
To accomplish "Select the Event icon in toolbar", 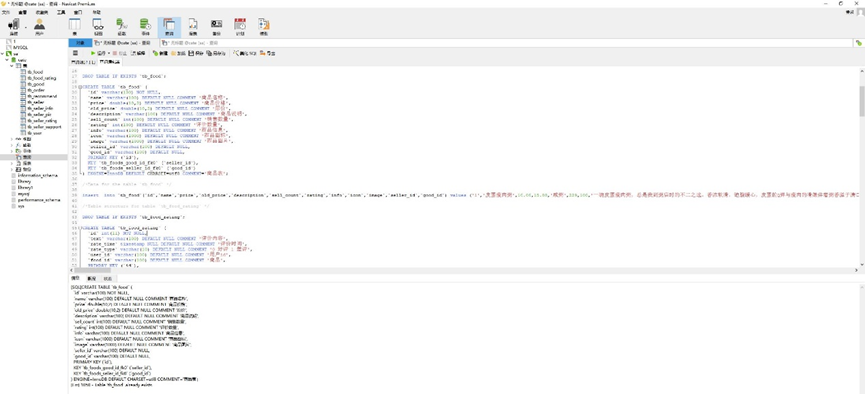I will pos(145,26).
